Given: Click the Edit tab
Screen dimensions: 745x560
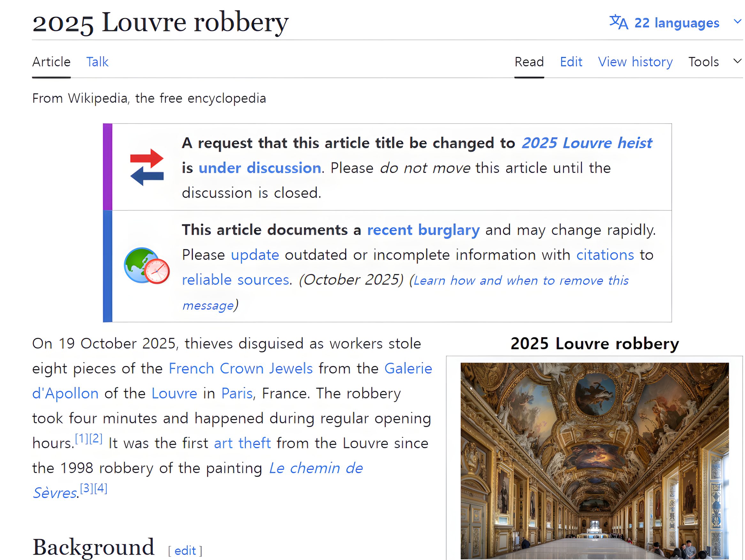Looking at the screenshot, I should (x=571, y=62).
